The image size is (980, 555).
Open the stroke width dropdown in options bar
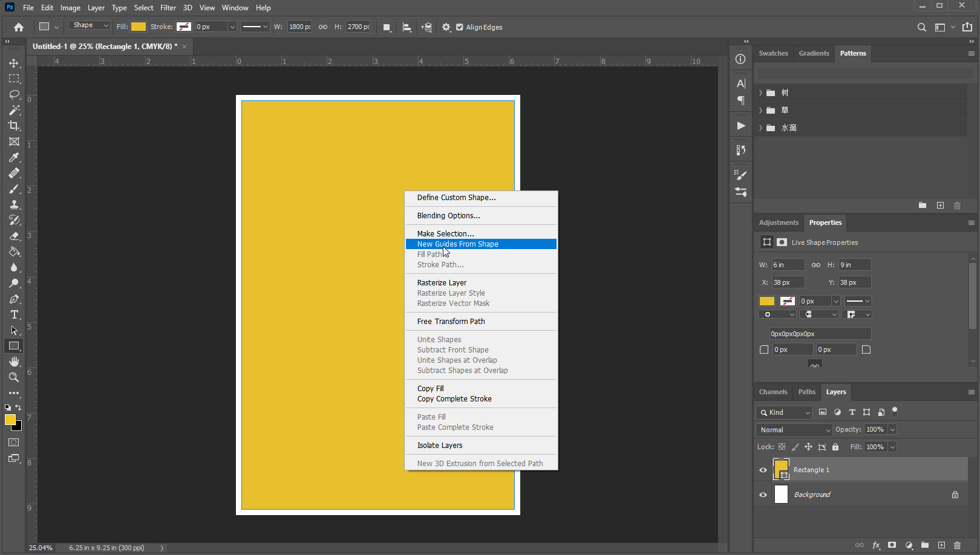click(x=232, y=27)
